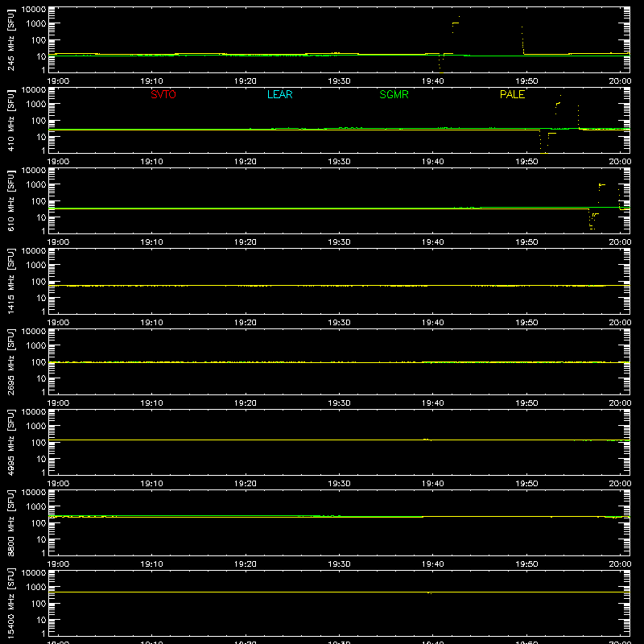Click the yellow burst peak in 410 MHz panel
Viewport: 644px width, 644px height.
pos(560,95)
